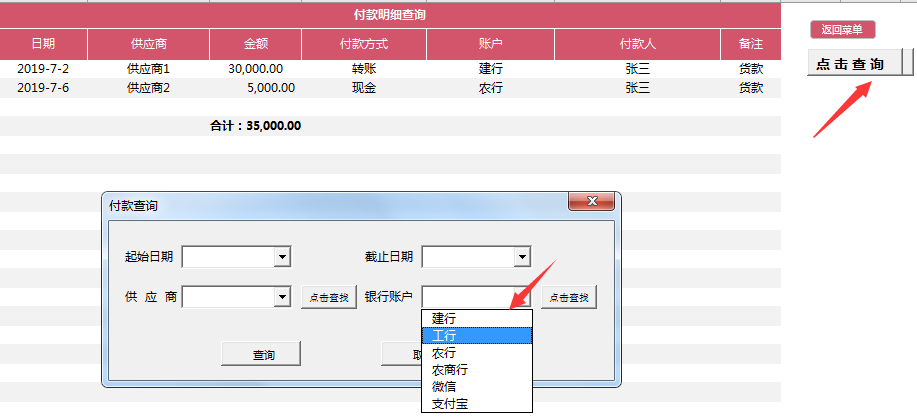
Task: Open the 供应商 dropdown arrow
Action: pyautogui.click(x=282, y=297)
